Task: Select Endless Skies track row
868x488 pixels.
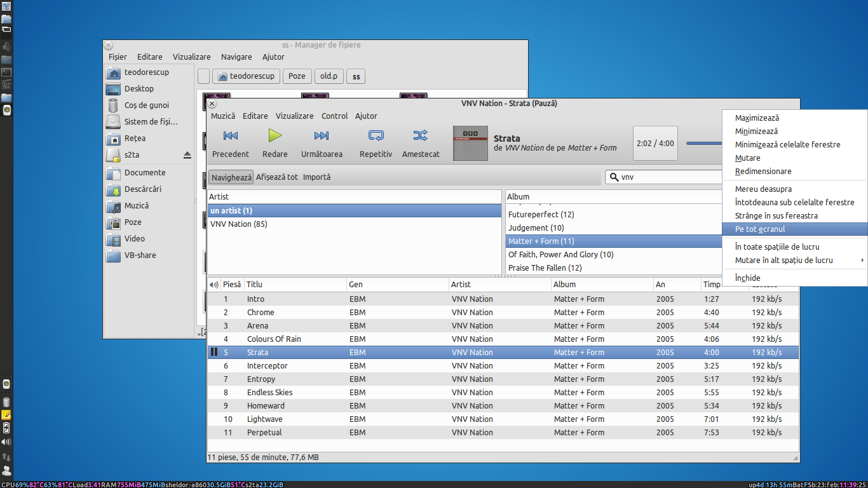Action: [x=503, y=393]
